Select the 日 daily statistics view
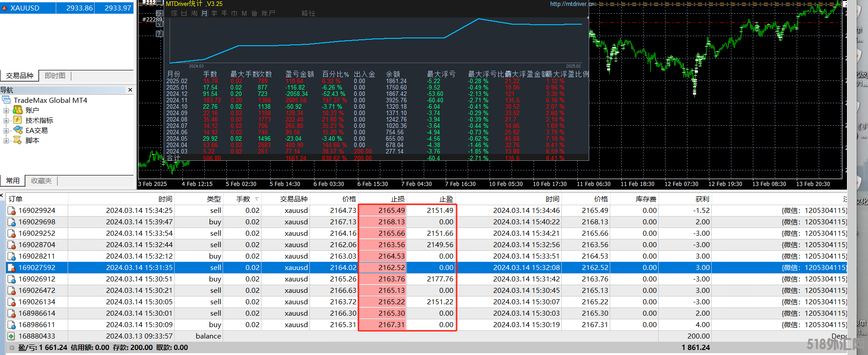The image size is (868, 355). pos(184,13)
